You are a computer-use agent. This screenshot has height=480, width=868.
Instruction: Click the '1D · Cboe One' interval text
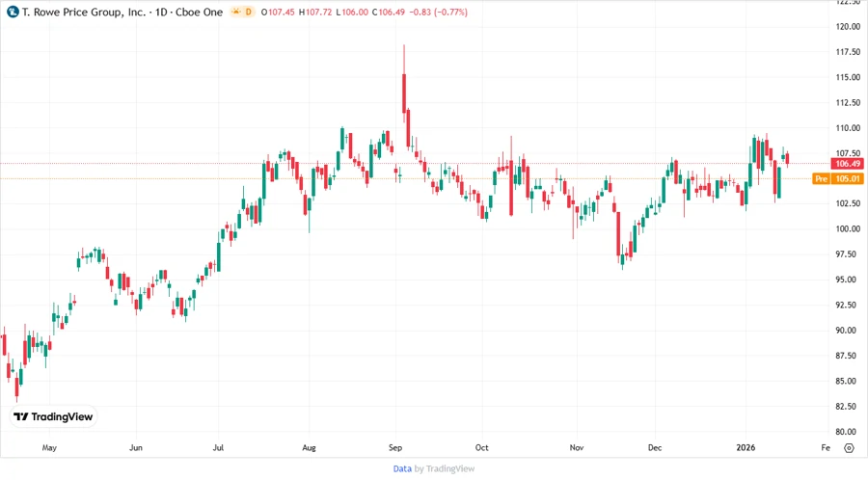189,12
